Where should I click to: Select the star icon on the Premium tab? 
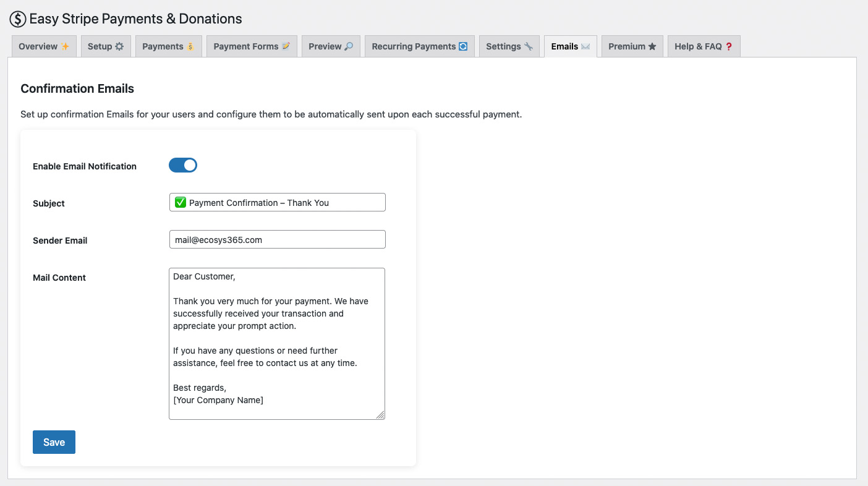(652, 45)
